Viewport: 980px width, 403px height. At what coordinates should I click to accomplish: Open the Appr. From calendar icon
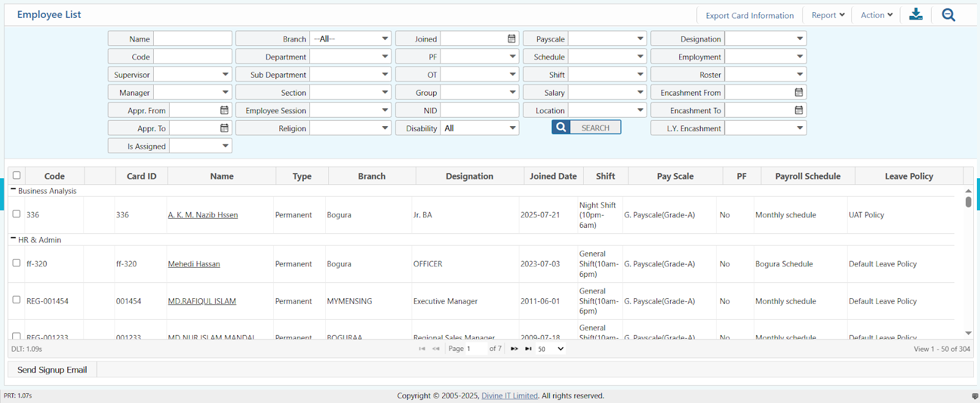pos(224,110)
